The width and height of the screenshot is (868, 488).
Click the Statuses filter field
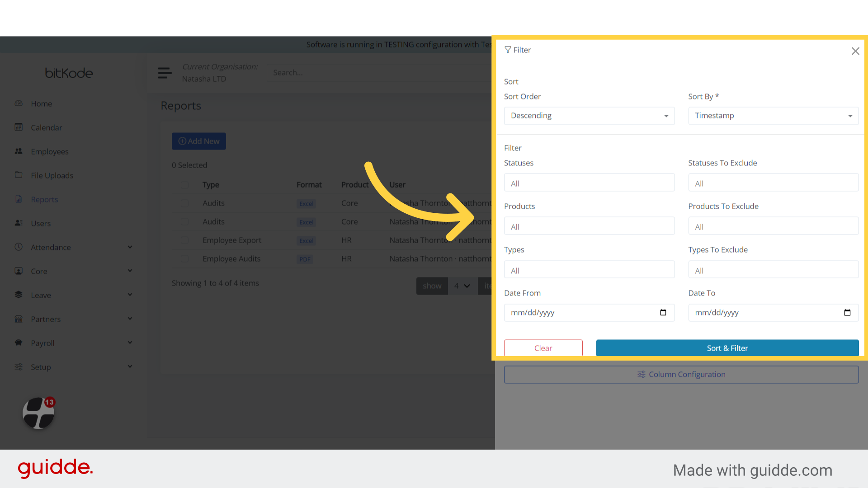(589, 183)
